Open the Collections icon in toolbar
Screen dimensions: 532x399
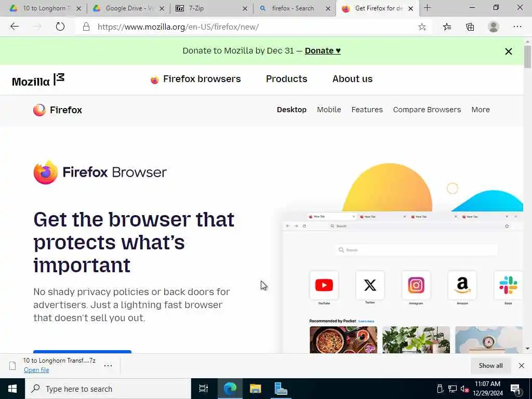pos(470,27)
